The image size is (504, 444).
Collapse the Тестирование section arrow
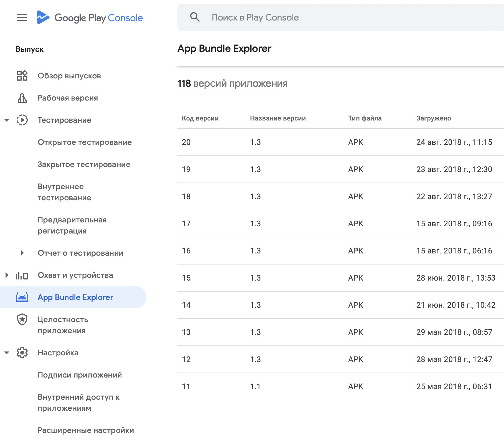click(x=7, y=120)
